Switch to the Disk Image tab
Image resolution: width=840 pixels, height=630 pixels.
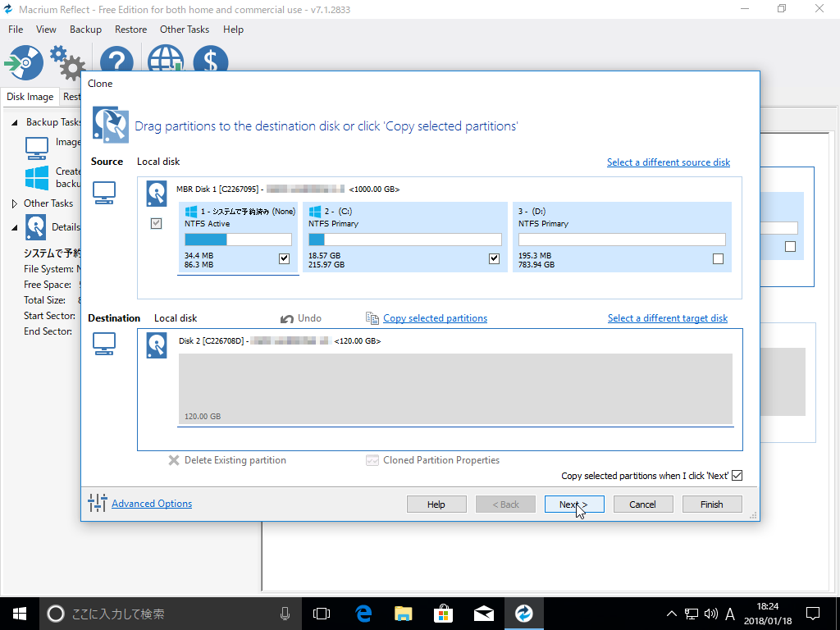[x=30, y=97]
